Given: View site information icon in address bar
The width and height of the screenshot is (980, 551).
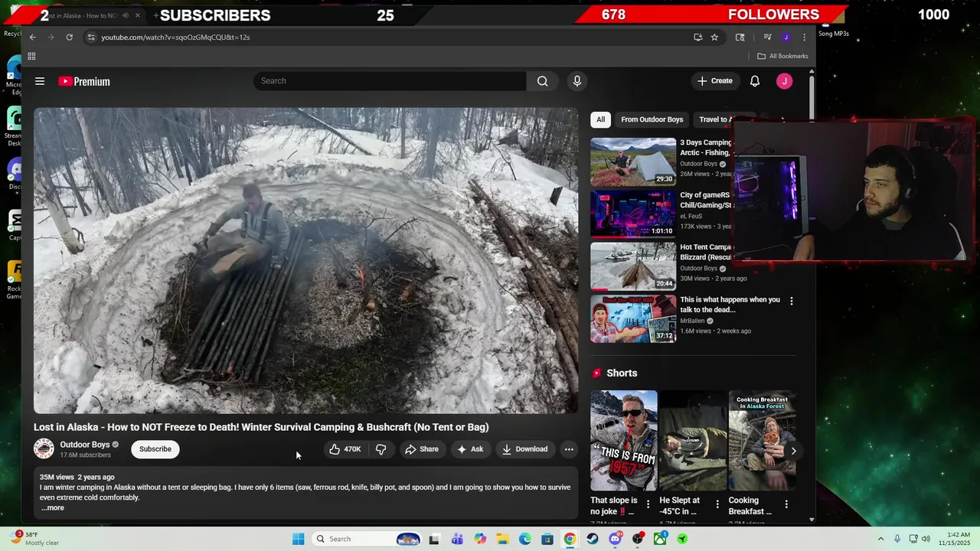Looking at the screenshot, I should pos(91,37).
